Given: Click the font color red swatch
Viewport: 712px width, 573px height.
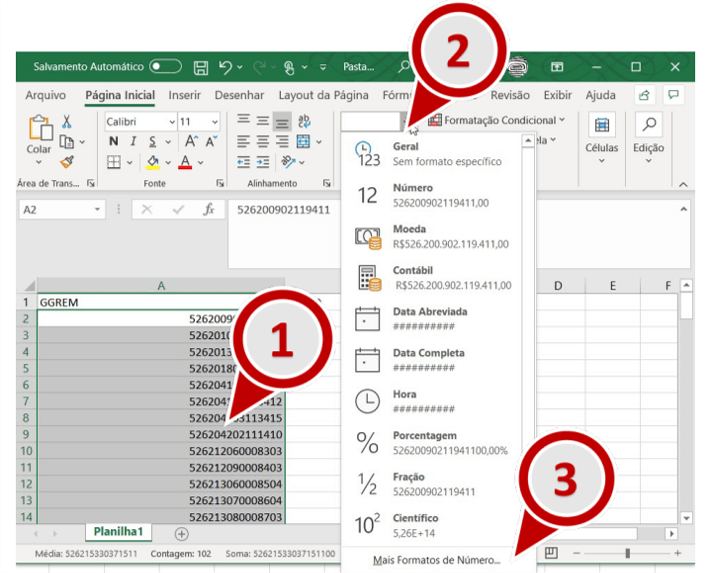Looking at the screenshot, I should point(185,162).
